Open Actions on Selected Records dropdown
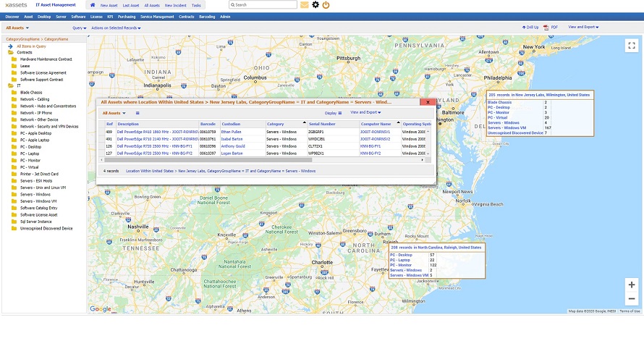644x362 pixels. 116,28
